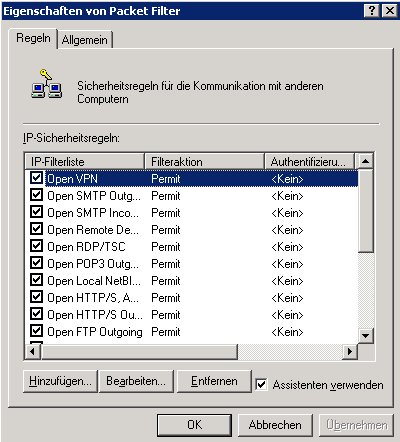Viewport: 400px width, 442px height.
Task: Click the horizontal scroll right arrow
Action: coord(350,351)
